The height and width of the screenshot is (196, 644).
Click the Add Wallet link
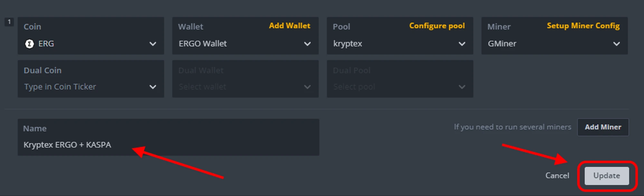[289, 26]
